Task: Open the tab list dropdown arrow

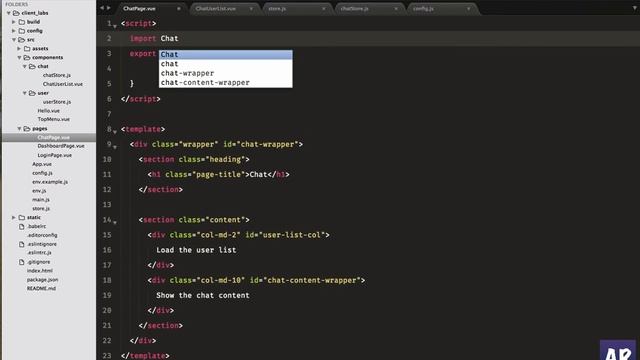Action: [635, 8]
